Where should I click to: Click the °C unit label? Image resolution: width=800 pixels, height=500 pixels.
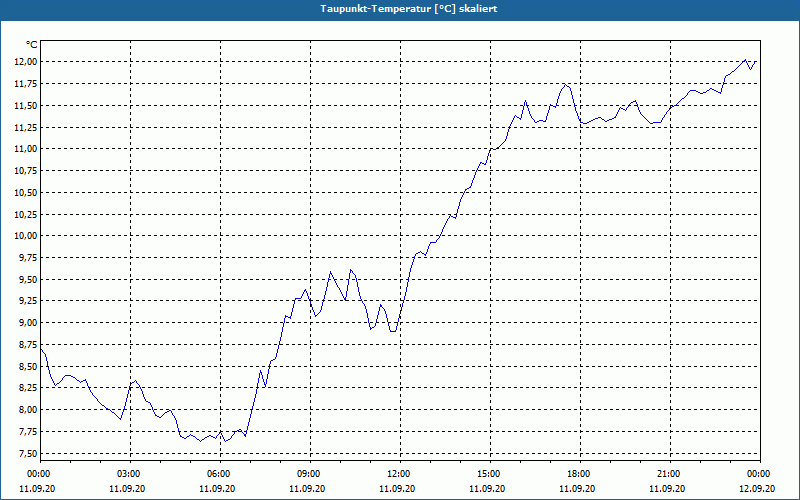tap(32, 45)
